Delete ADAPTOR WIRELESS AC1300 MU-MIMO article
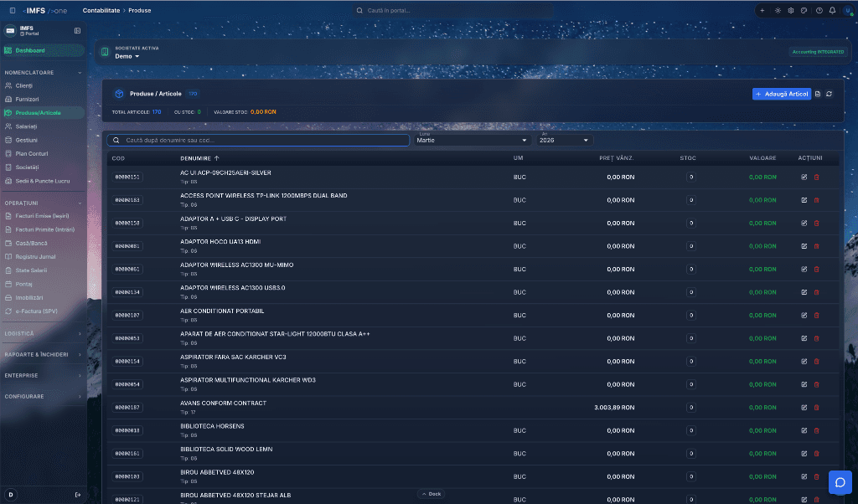The height and width of the screenshot is (504, 858). pos(816,269)
